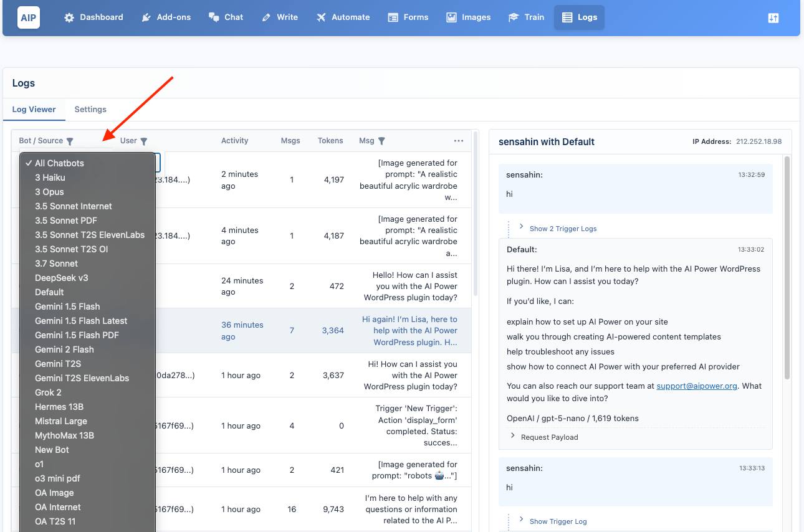Choose New Bot from list
Screen dimensions: 804x532
[87, 450]
